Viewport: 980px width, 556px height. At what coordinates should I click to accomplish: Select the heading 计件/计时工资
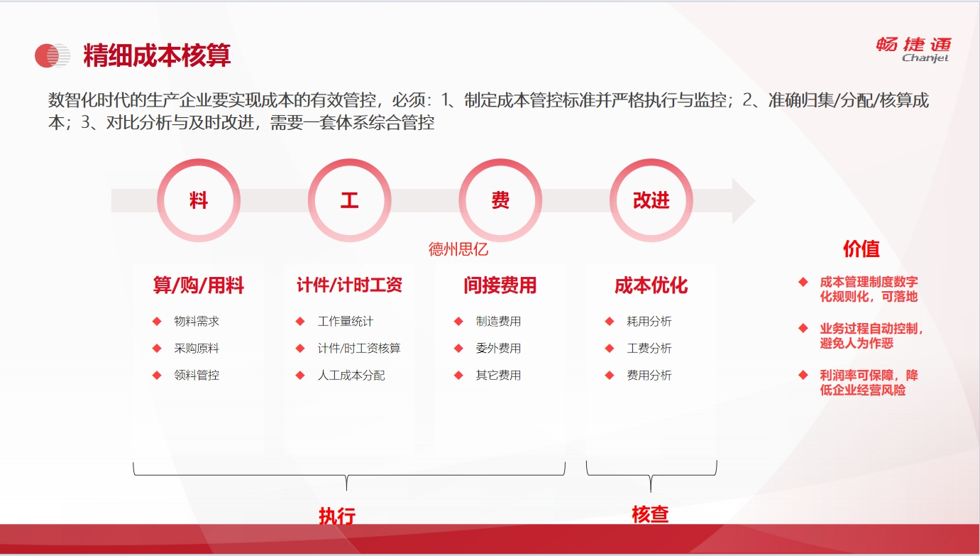(x=349, y=285)
